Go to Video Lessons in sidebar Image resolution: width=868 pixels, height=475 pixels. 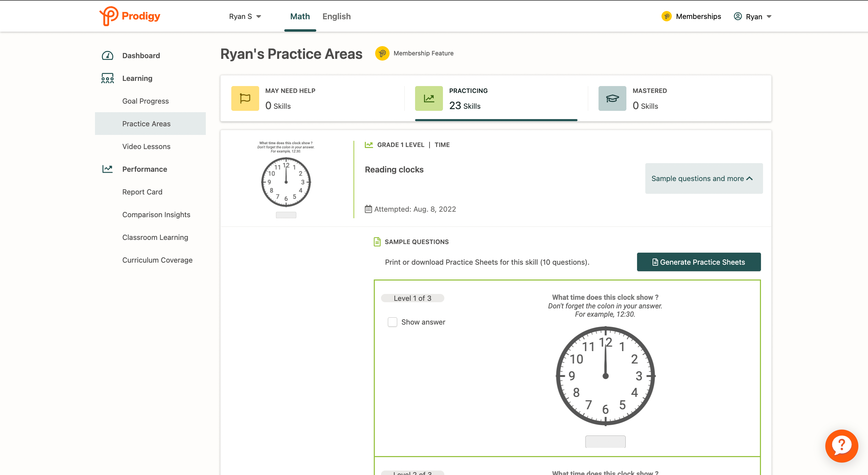coord(146,146)
